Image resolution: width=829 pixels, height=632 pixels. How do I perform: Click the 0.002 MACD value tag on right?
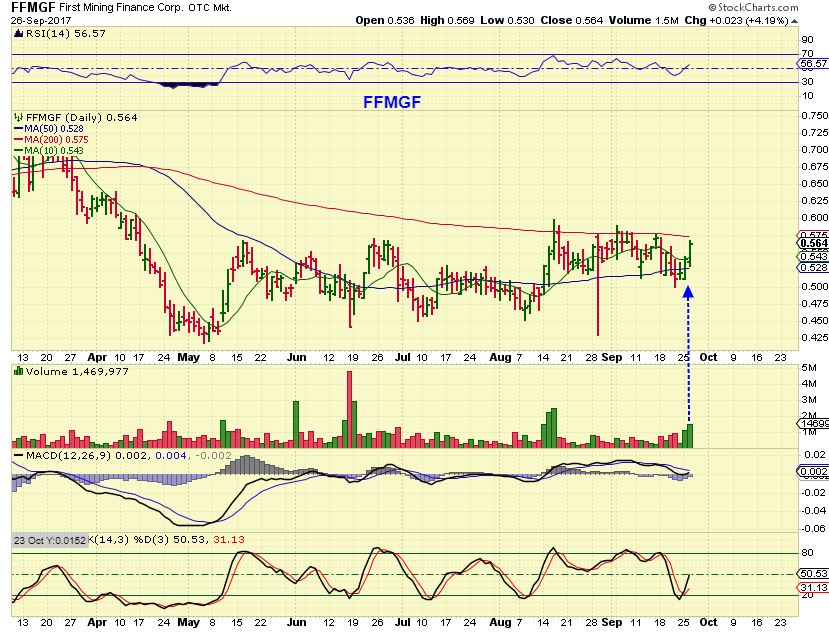coord(813,471)
